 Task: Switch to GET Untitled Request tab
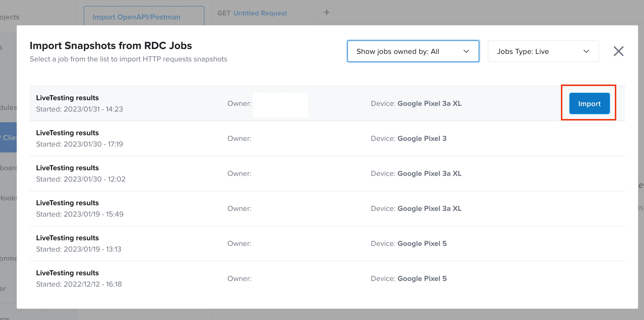pos(252,13)
